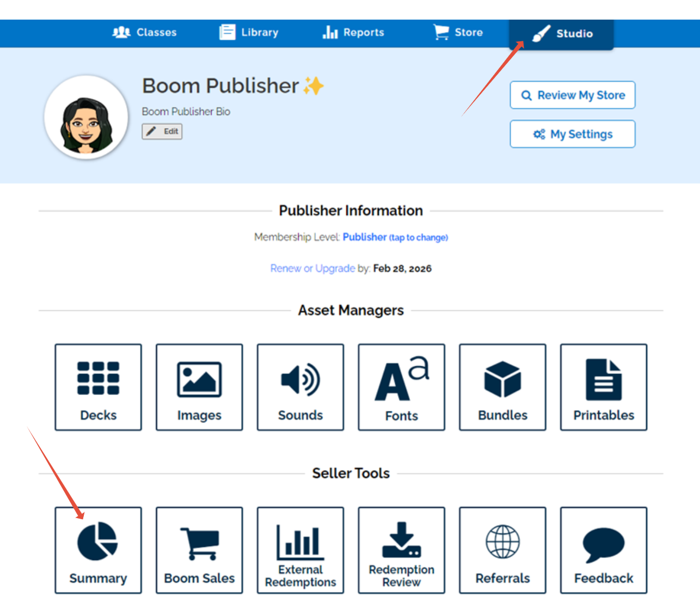The width and height of the screenshot is (700, 609).
Task: Open the Feedback seller tool
Action: 604,550
